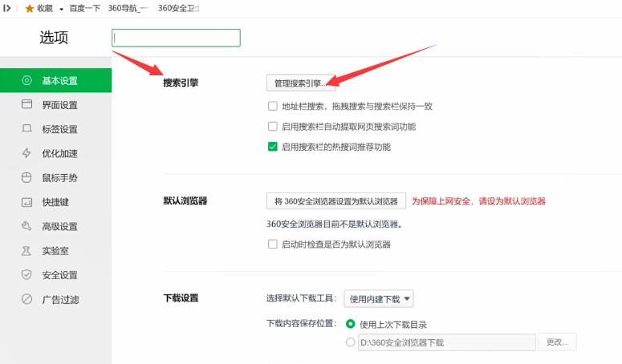Go to 实验室 section
The width and height of the screenshot is (622, 364).
pos(56,251)
